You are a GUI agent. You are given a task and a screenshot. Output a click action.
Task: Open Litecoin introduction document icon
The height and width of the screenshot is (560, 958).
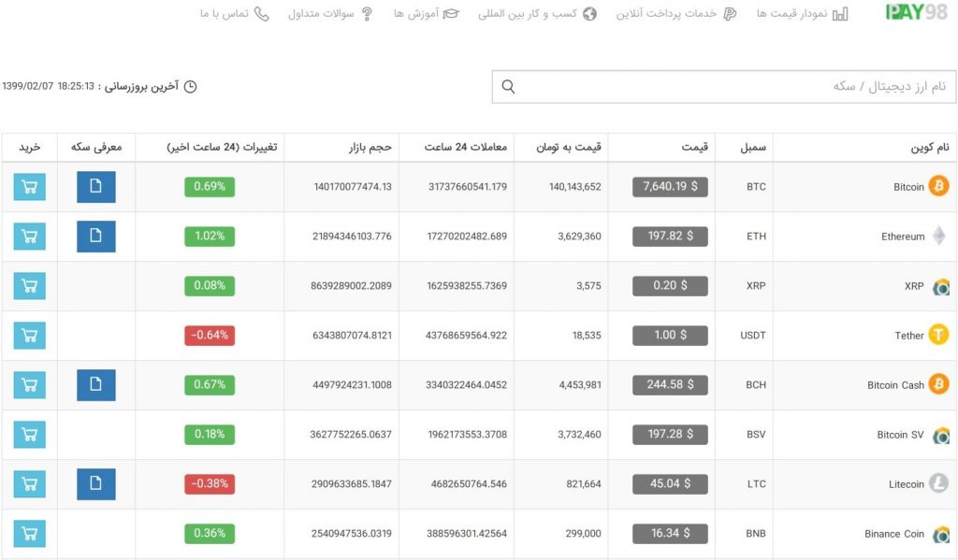pyautogui.click(x=96, y=483)
